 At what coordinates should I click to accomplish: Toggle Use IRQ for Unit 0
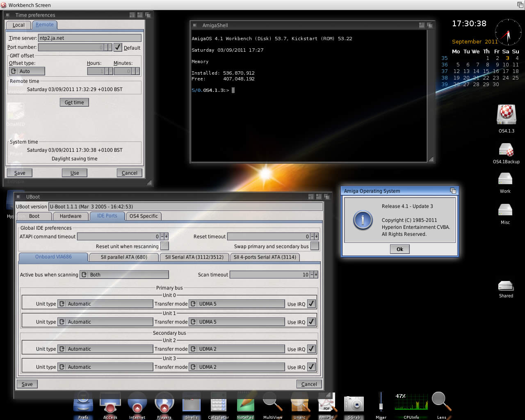pos(312,304)
